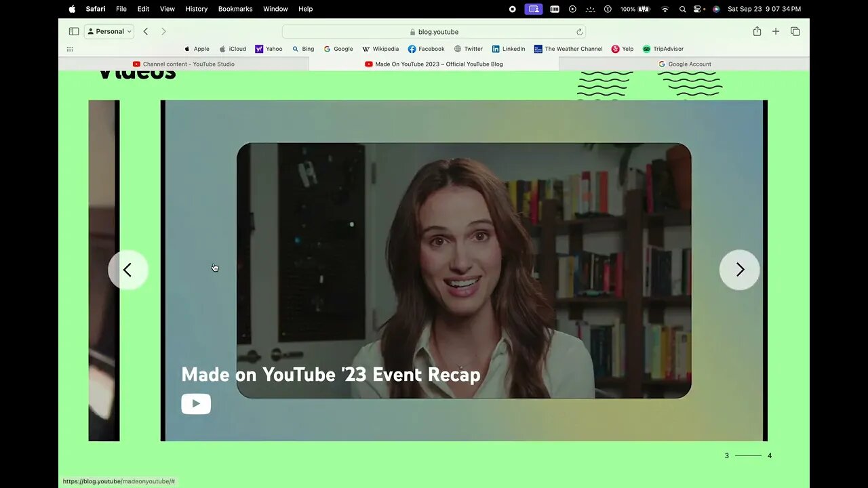Open the Facebook bookmark

(426, 49)
